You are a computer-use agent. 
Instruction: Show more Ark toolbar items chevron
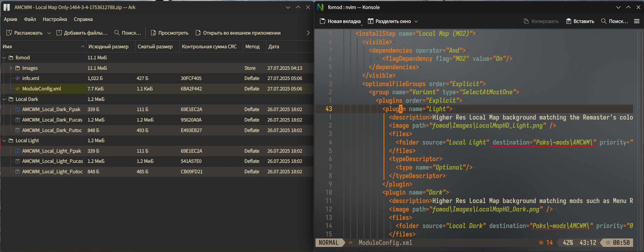pyautogui.click(x=308, y=33)
